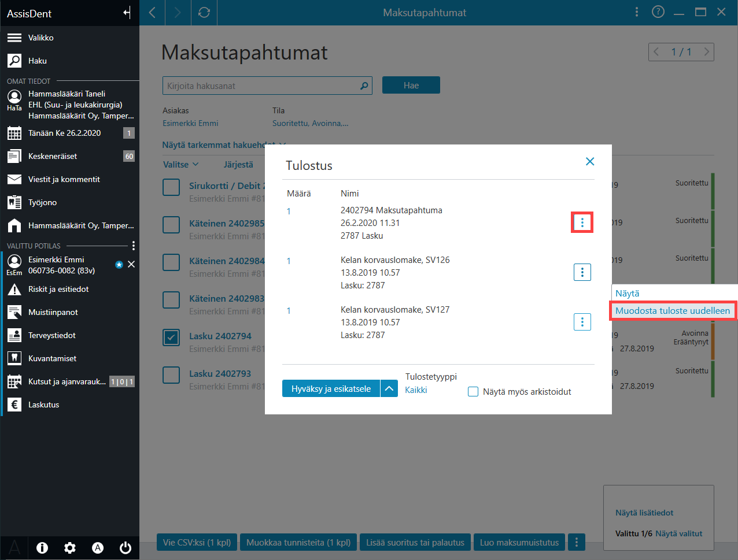Expand the Valitse dropdown
Image resolution: width=738 pixels, height=560 pixels.
(180, 165)
